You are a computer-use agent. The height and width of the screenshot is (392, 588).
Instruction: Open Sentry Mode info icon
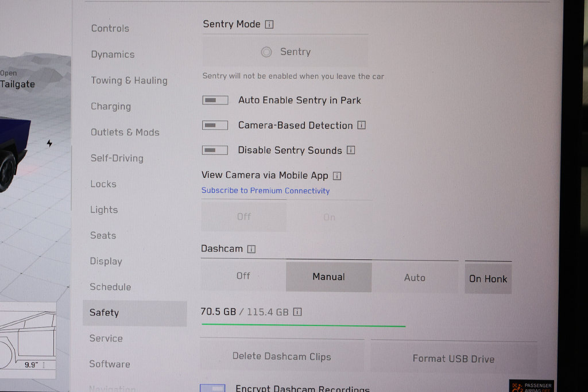(269, 25)
